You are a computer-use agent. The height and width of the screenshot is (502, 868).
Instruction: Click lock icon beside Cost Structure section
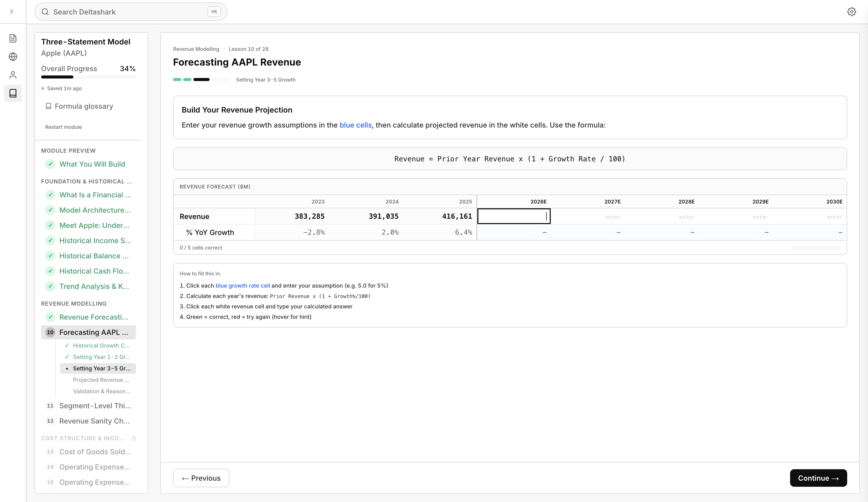[134, 438]
